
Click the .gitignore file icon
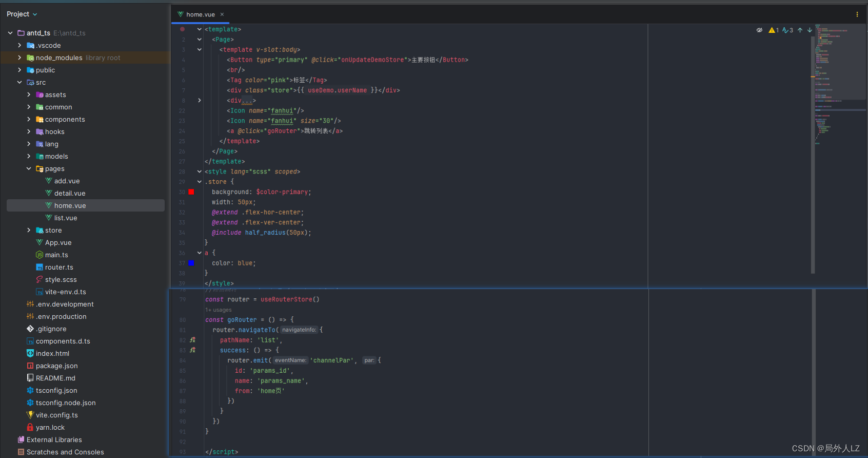pos(30,329)
